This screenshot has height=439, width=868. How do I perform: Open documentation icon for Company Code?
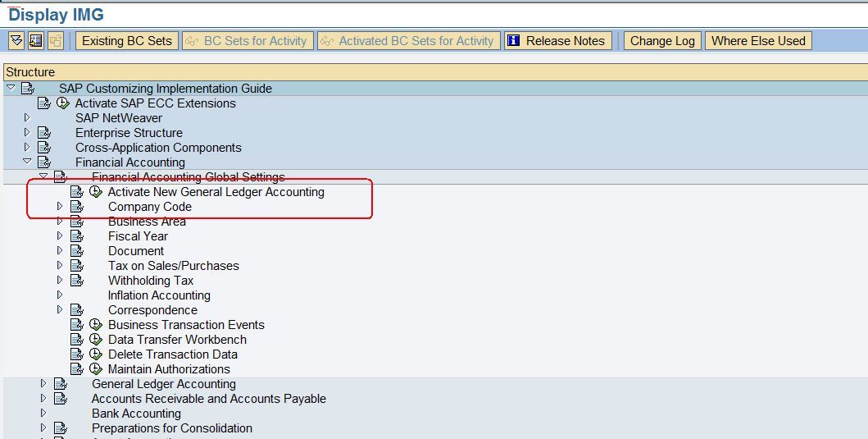click(x=77, y=207)
